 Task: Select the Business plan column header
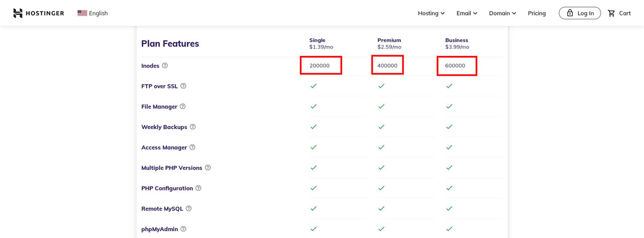(457, 43)
